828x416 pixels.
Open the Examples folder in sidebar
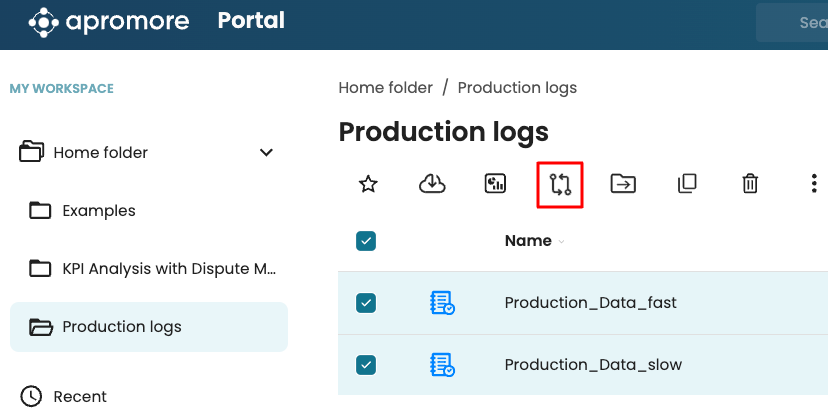tap(98, 211)
